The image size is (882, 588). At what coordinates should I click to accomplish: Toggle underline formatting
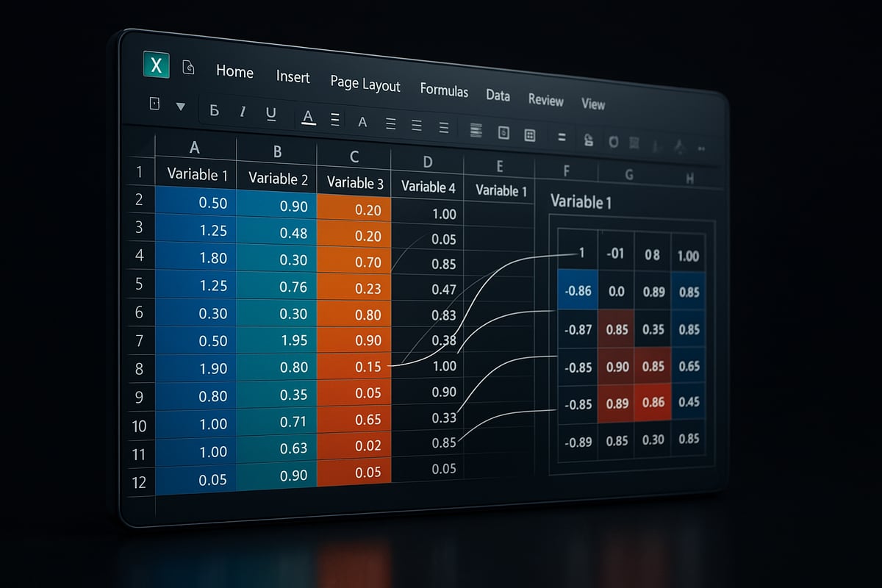271,116
